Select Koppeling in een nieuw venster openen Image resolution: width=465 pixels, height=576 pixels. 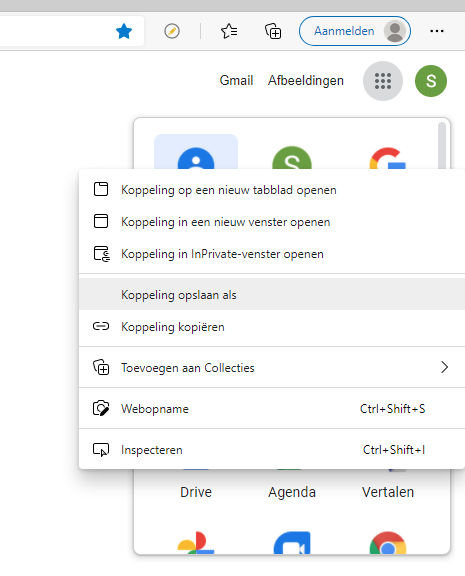click(x=272, y=222)
